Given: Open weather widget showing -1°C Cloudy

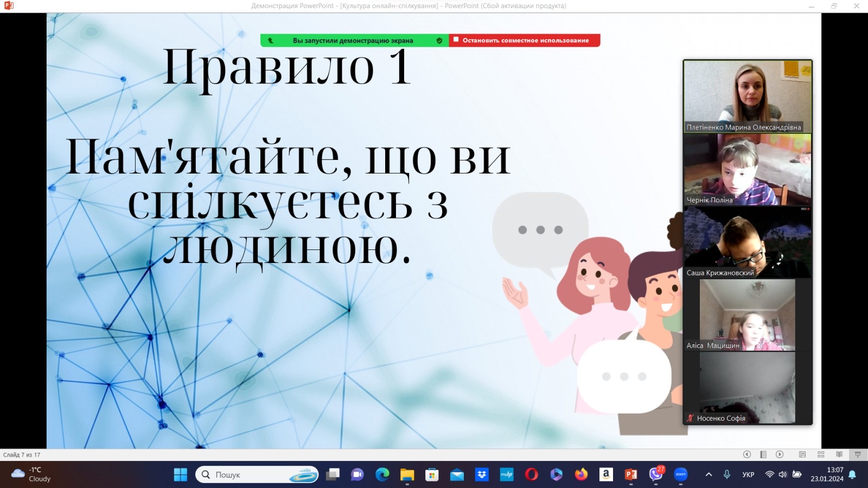Looking at the screenshot, I should pyautogui.click(x=31, y=474).
